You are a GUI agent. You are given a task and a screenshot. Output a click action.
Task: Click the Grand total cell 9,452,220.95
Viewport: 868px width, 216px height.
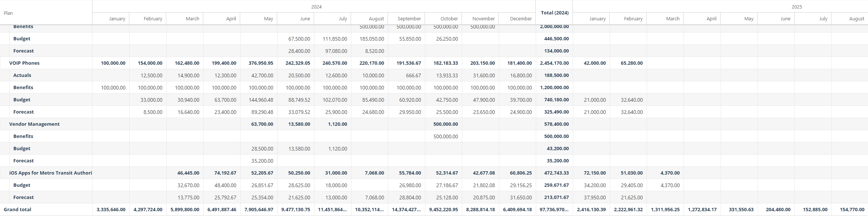(443, 209)
